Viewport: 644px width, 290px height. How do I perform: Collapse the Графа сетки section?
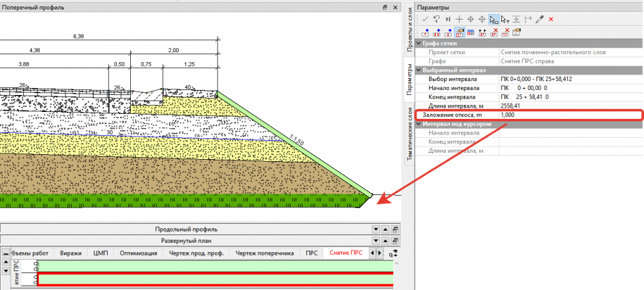point(418,43)
